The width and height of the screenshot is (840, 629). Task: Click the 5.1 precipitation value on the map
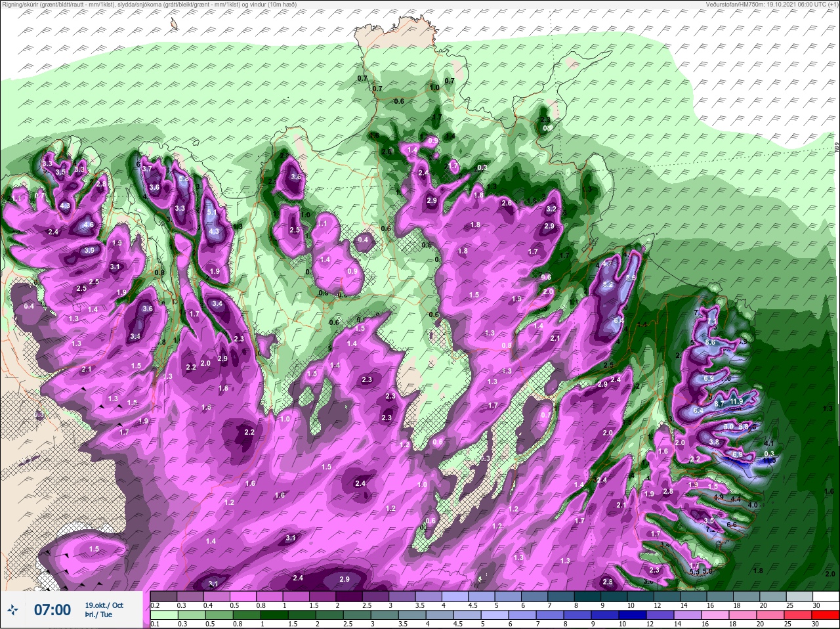tap(211, 212)
